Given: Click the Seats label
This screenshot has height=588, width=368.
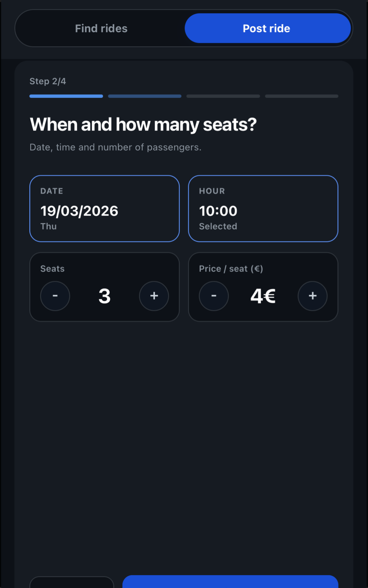Looking at the screenshot, I should point(52,269).
